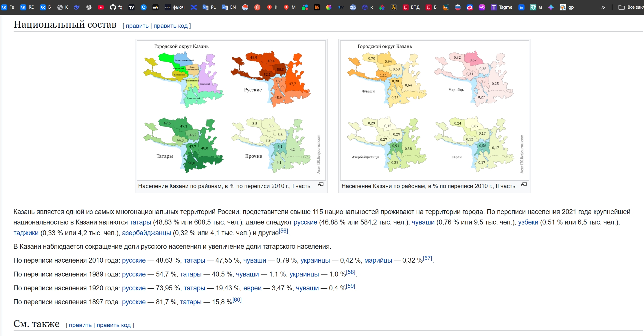Enlarge the second map via magnify icon
The height and width of the screenshot is (336, 644).
click(524, 185)
